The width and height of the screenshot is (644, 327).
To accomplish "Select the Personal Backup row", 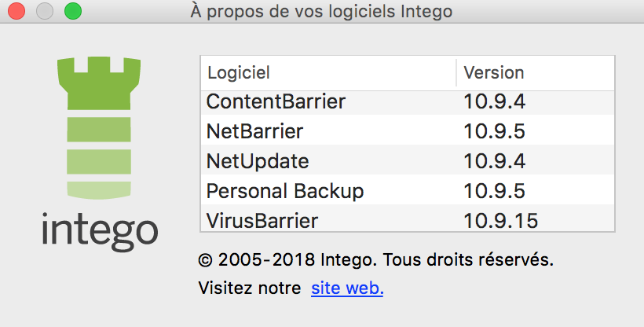I will (x=408, y=191).
